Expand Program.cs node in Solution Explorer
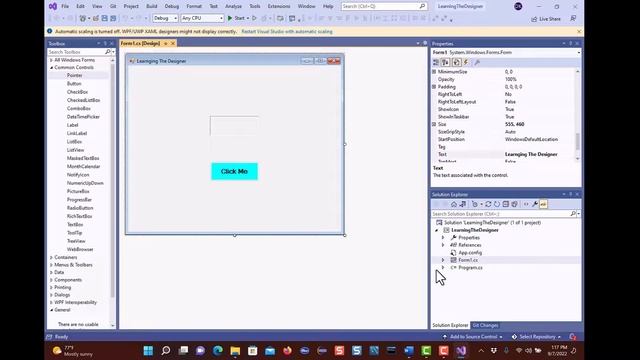 coord(443,267)
